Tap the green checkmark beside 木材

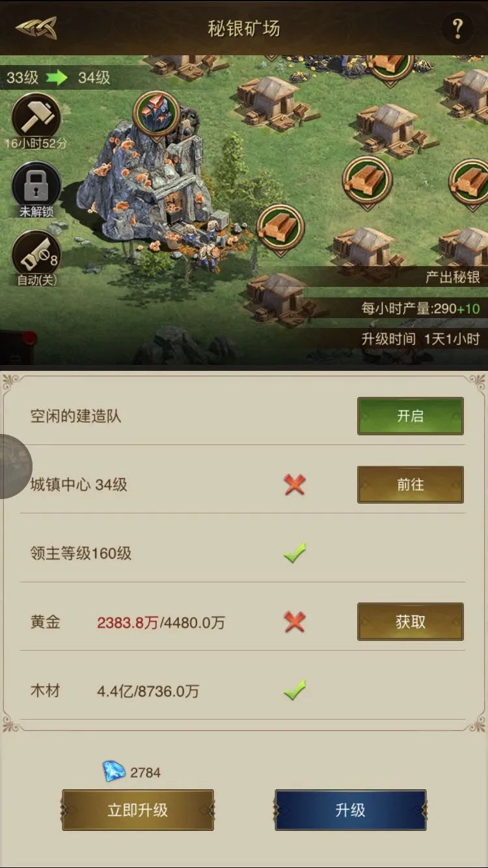(295, 690)
